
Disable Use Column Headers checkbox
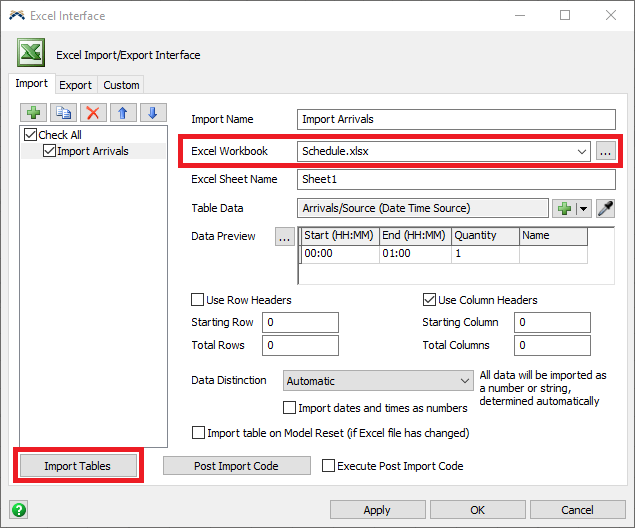point(429,300)
